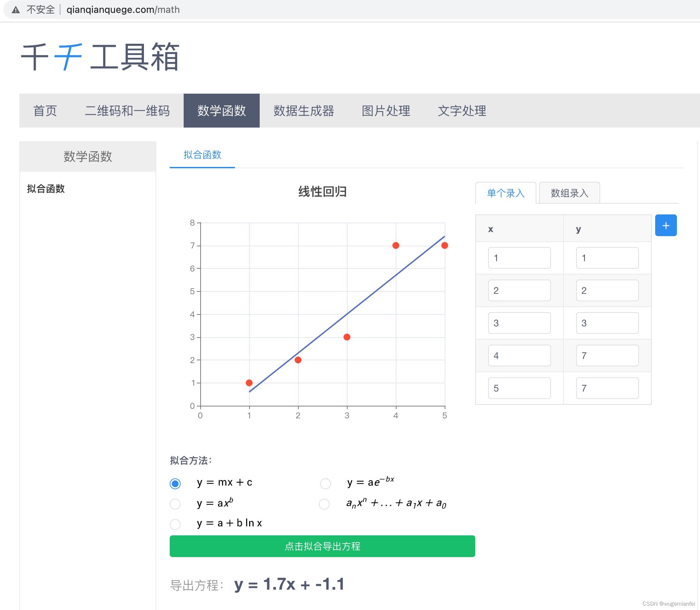The width and height of the screenshot is (700, 610).
Task: Choose the exponential ae^-bx fitting method
Action: (x=325, y=483)
